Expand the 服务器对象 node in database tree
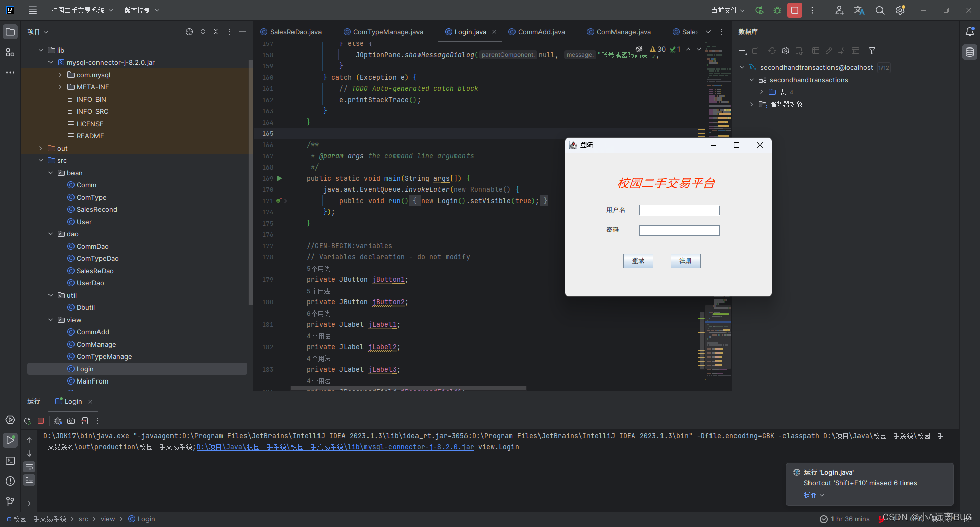Screen dimensions: 980x527 point(751,104)
